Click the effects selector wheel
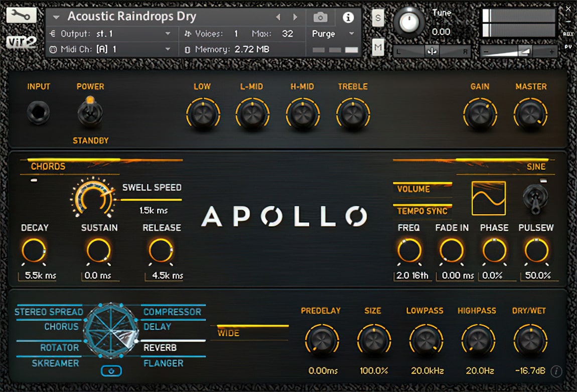 click(111, 331)
